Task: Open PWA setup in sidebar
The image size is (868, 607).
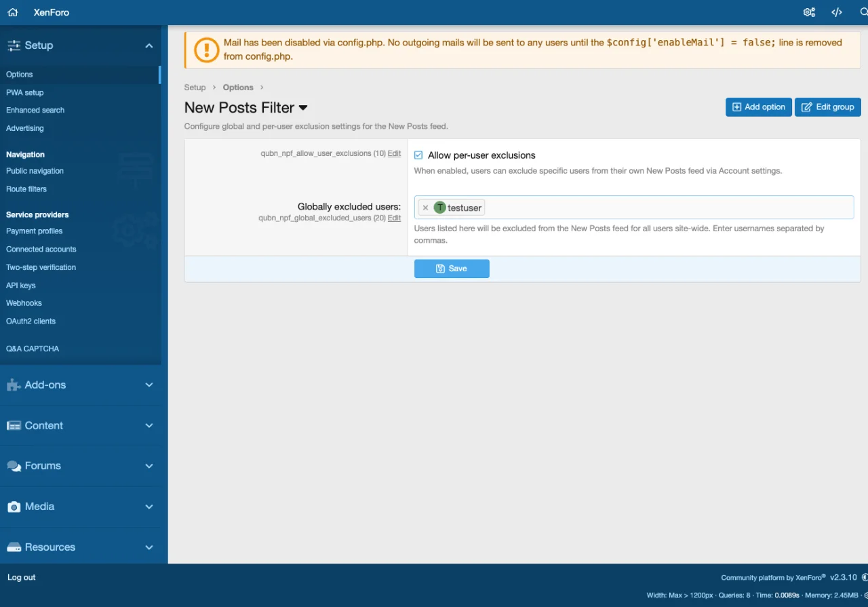Action: (x=25, y=92)
